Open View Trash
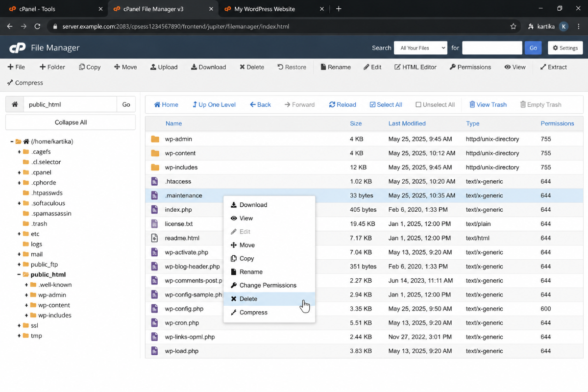The height and width of the screenshot is (392, 588). click(488, 104)
